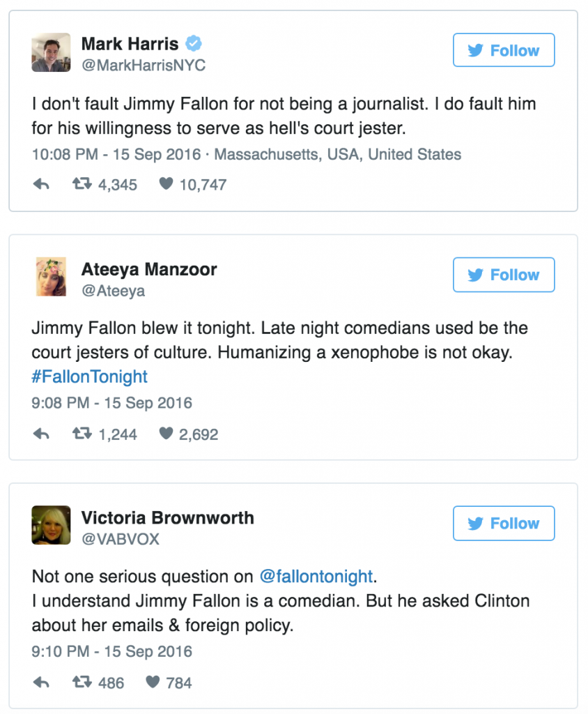Follow Mark Harris
Viewport: 588px width, 714px height.
pos(504,51)
